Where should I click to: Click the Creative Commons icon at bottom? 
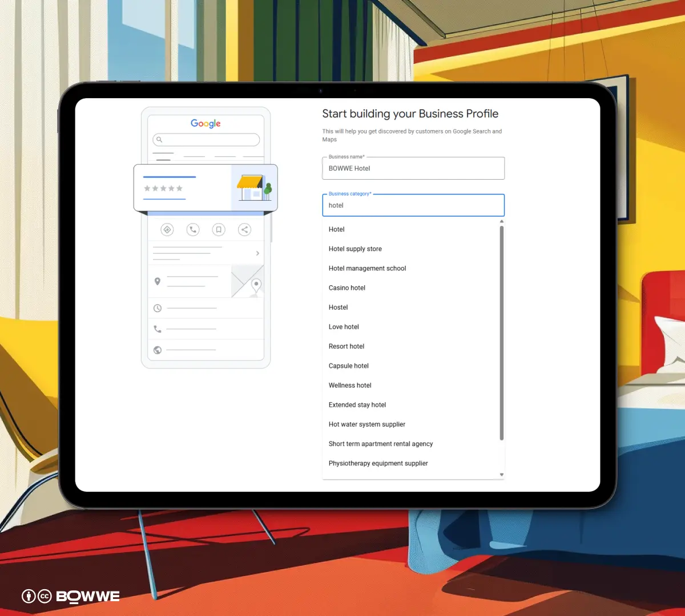coord(45,596)
